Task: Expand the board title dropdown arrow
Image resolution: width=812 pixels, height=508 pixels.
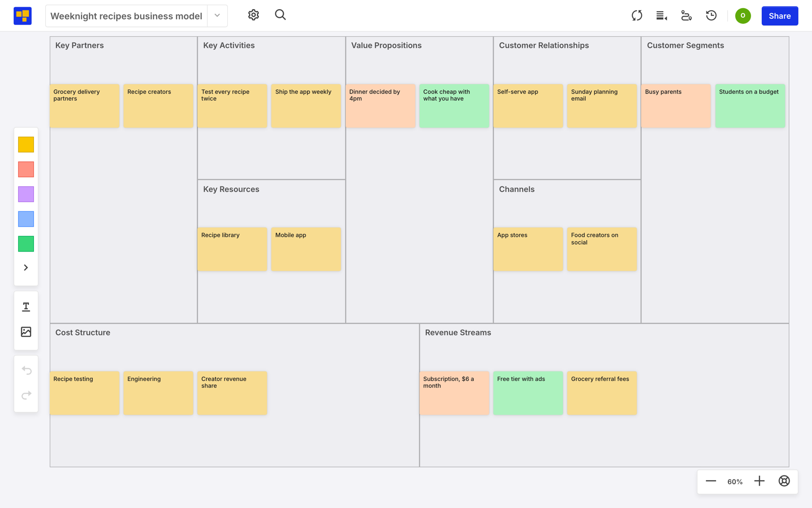Action: (217, 16)
